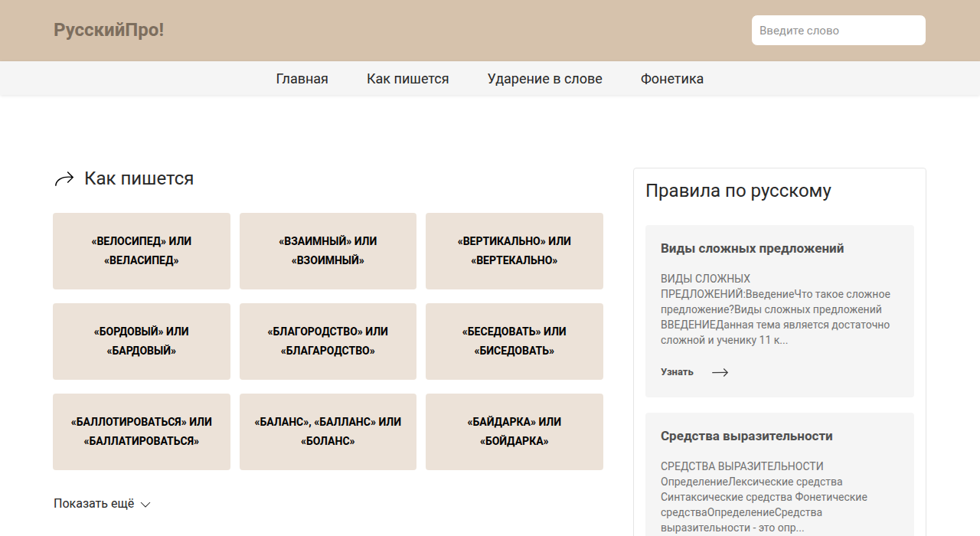This screenshot has height=536, width=980.
Task: Open the Главная menu item
Action: [x=302, y=79]
